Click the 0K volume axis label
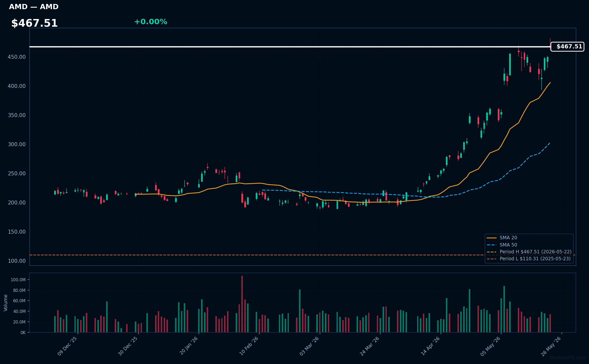 point(23,333)
